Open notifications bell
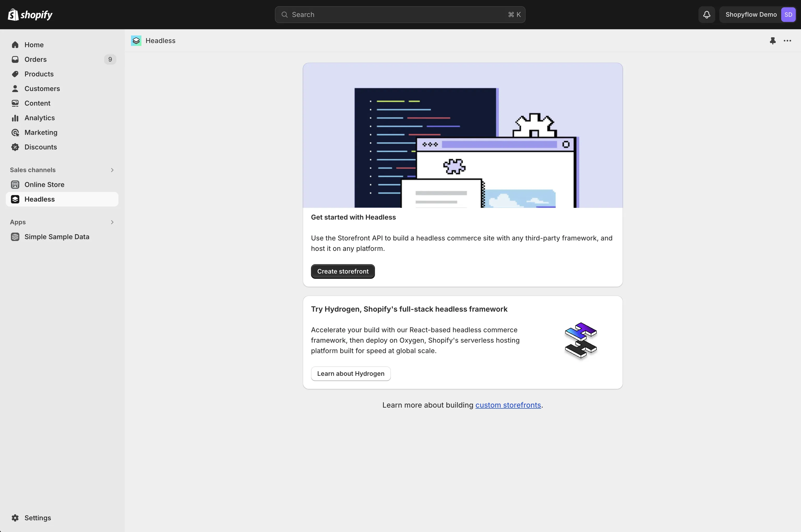801x532 pixels. click(707, 15)
